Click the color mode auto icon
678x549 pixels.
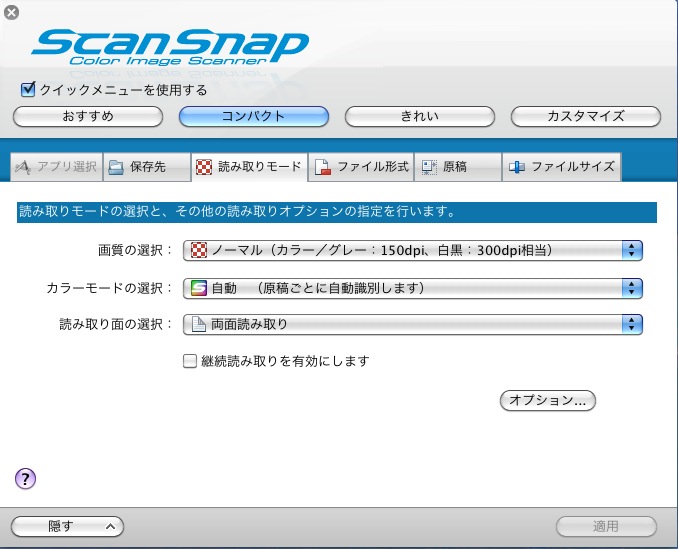197,288
